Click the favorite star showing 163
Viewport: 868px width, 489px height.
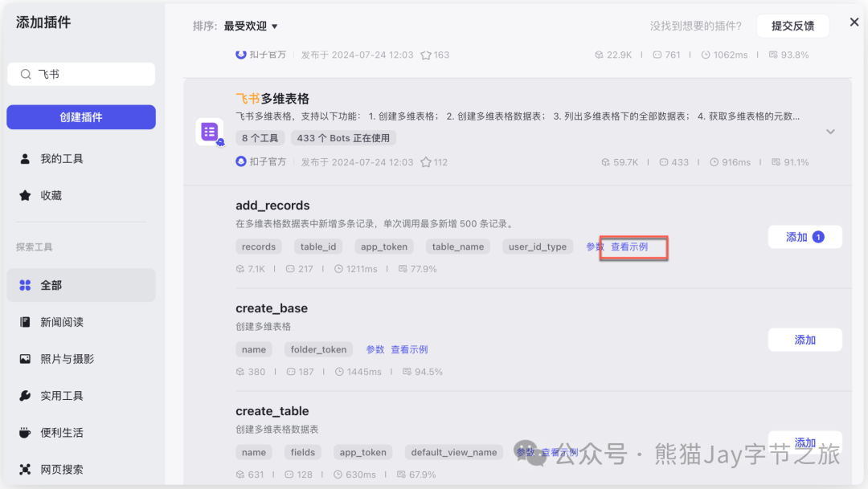point(426,55)
